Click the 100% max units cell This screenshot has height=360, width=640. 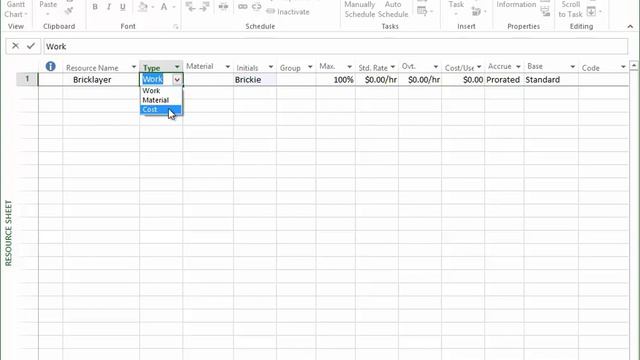pos(336,80)
